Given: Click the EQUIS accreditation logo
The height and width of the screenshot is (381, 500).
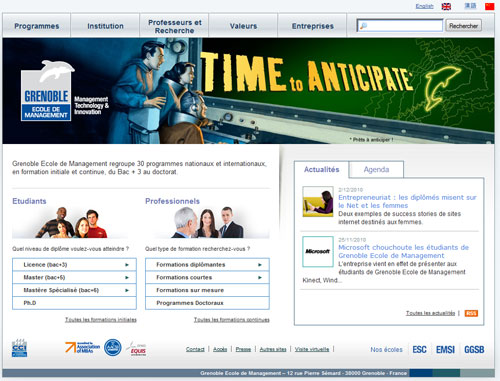Looking at the screenshot, I should tap(137, 349).
